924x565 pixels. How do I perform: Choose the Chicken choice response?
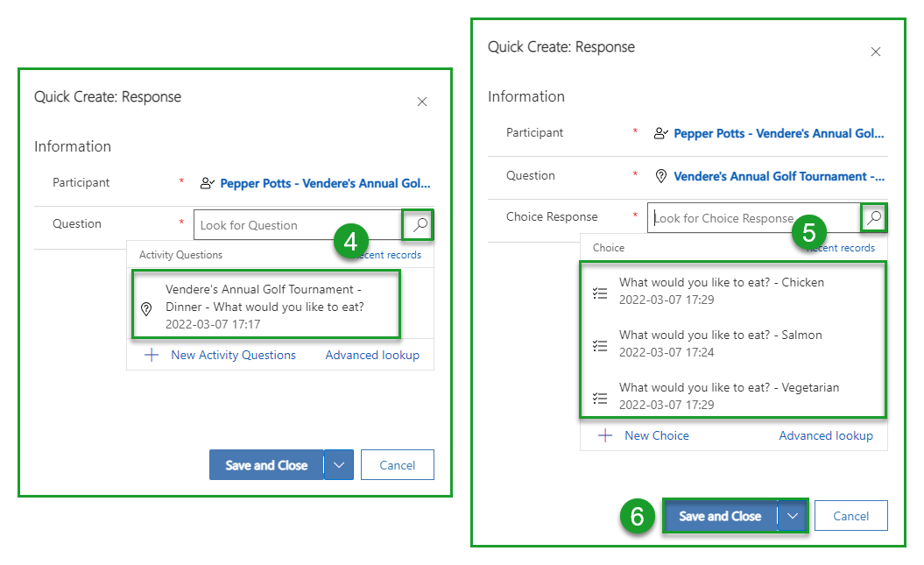[721, 290]
